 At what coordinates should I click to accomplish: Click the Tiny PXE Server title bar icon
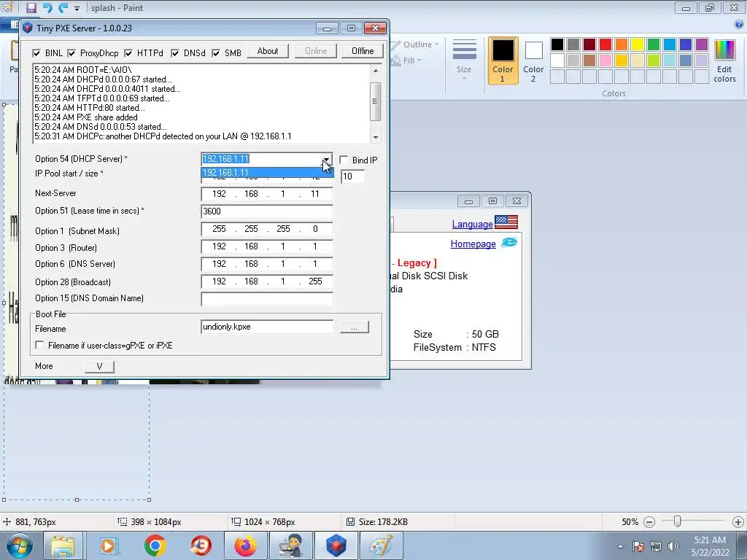click(x=28, y=28)
